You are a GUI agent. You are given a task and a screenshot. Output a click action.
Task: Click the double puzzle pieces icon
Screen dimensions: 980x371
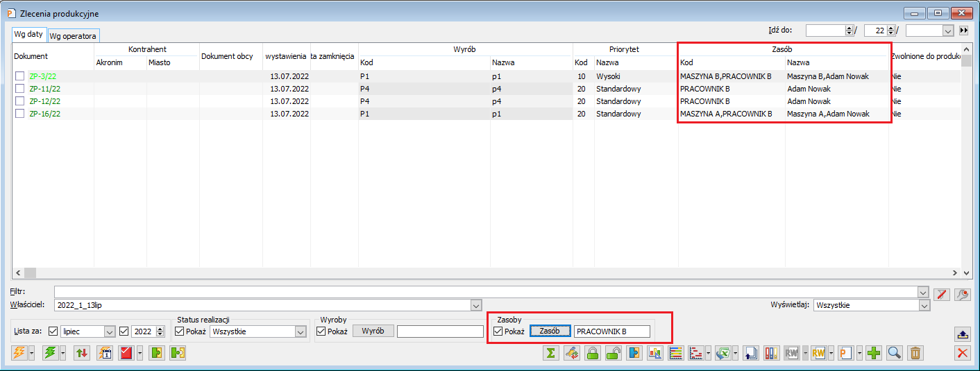coord(178,353)
